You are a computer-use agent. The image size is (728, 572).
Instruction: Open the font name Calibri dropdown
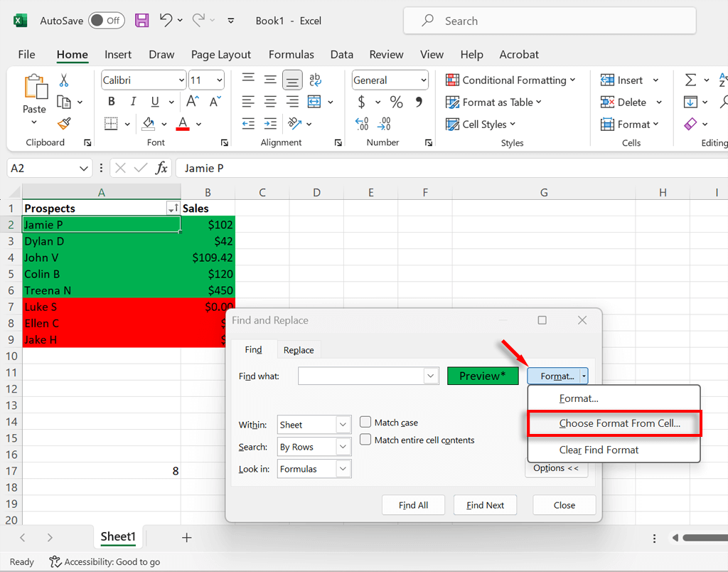(x=181, y=80)
